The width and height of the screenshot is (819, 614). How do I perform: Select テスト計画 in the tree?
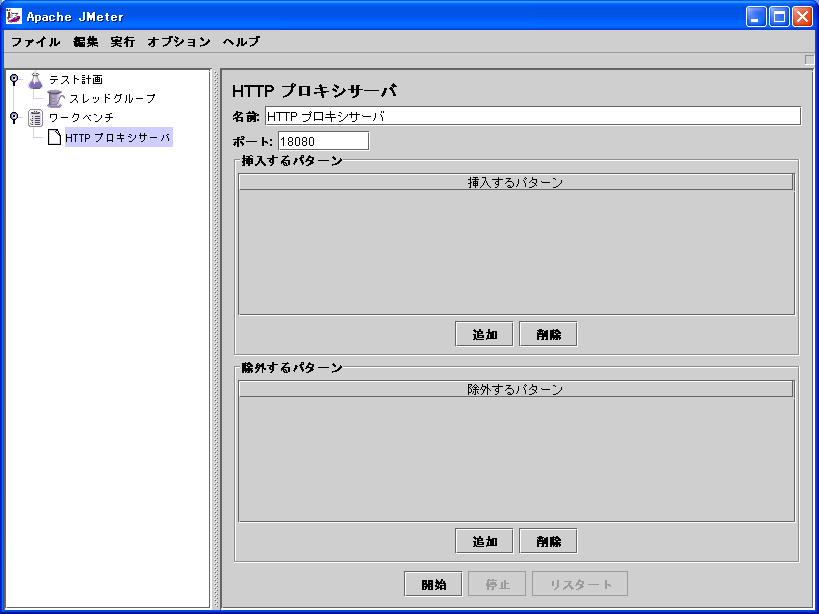[76, 80]
